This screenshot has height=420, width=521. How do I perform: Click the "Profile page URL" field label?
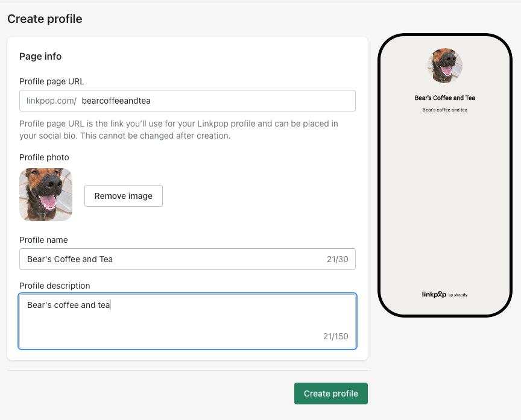coord(51,81)
